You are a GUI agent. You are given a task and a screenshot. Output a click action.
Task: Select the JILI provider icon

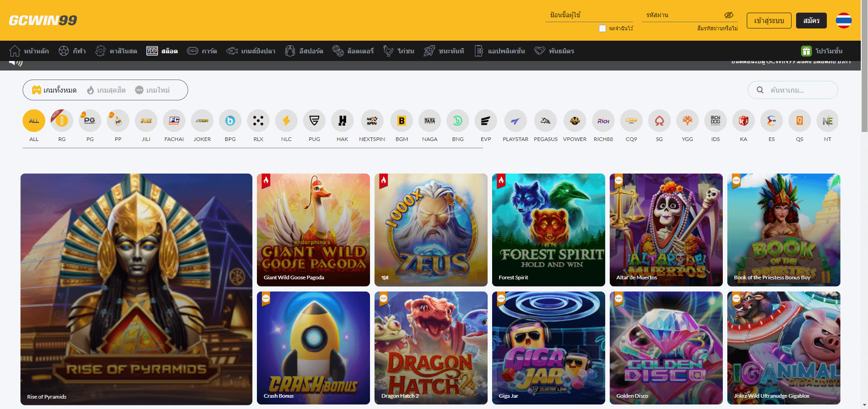(x=146, y=121)
